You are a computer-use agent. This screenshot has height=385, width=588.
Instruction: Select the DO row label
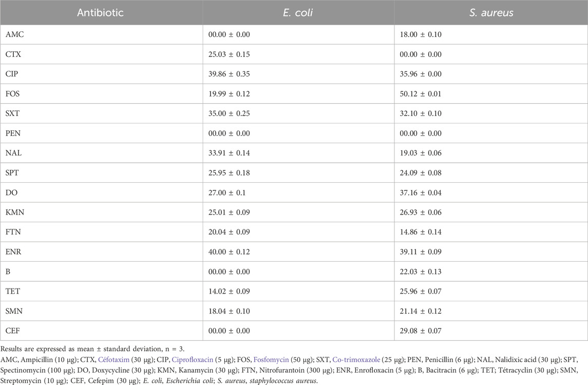[x=11, y=192]
